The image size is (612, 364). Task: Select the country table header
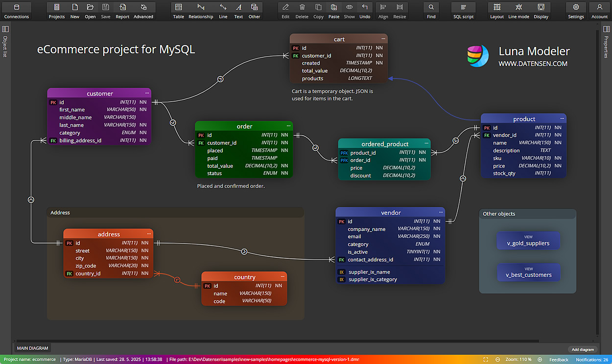click(244, 277)
